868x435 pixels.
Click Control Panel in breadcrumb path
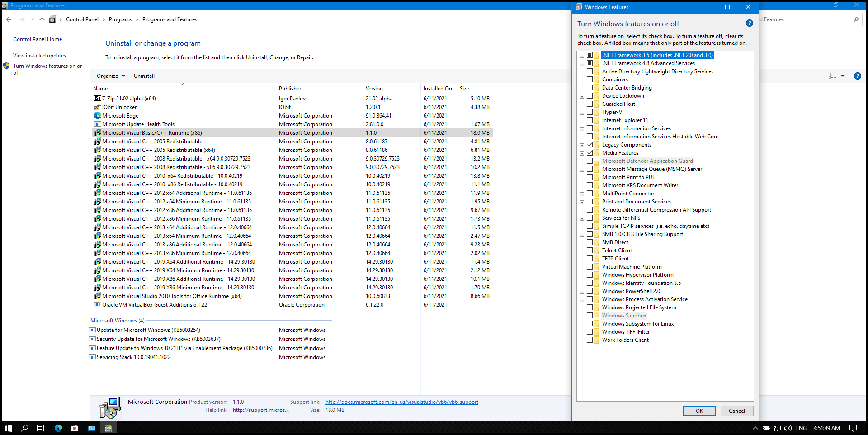point(82,19)
